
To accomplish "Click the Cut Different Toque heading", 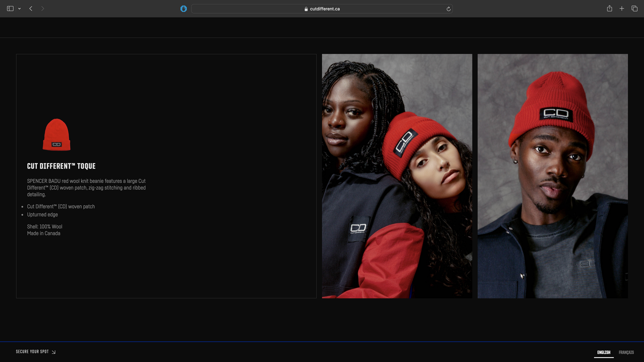I will [x=61, y=166].
